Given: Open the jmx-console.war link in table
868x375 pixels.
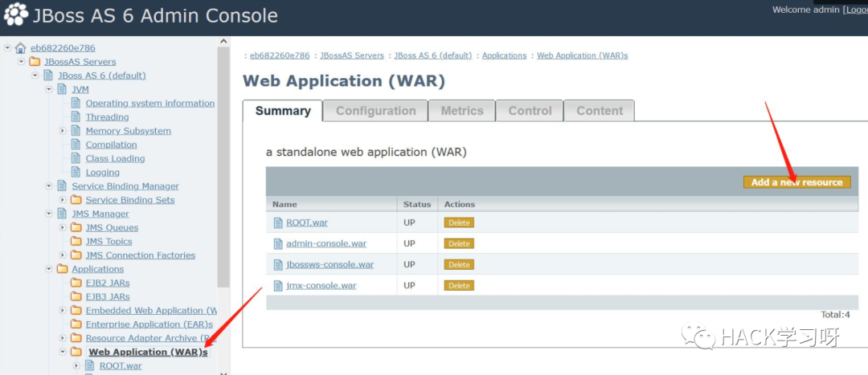Looking at the screenshot, I should [321, 286].
